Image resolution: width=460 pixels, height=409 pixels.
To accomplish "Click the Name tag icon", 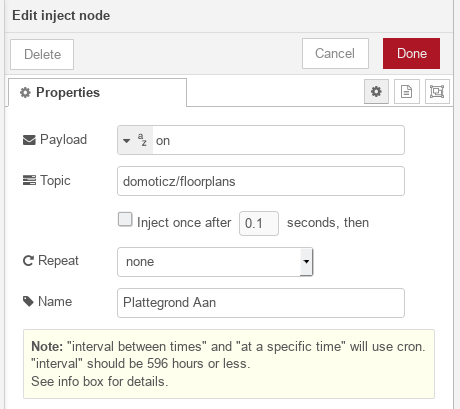I will pyautogui.click(x=28, y=301).
